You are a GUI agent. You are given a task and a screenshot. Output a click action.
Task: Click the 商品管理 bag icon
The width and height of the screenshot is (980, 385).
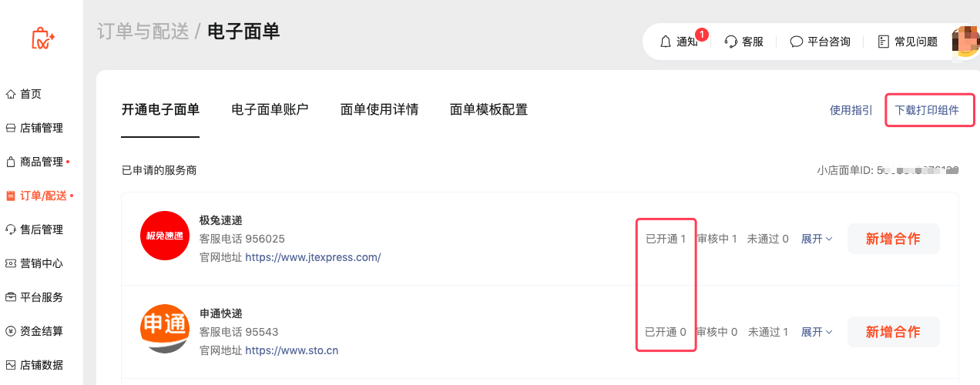coord(11,162)
